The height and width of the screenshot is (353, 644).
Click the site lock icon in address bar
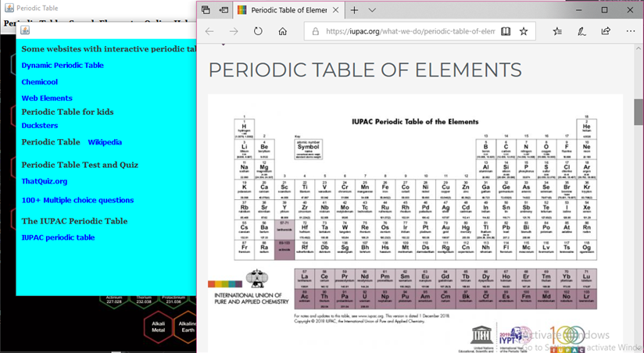(x=316, y=31)
